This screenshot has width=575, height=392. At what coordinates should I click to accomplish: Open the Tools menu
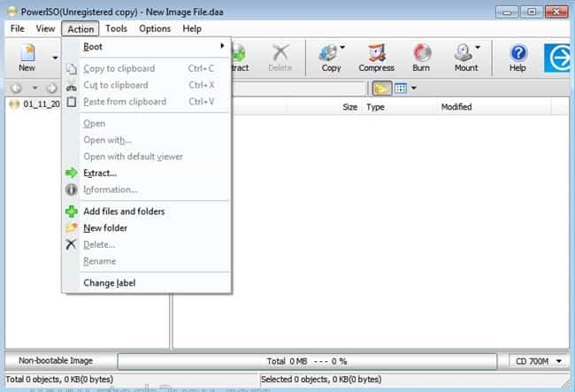tap(116, 28)
